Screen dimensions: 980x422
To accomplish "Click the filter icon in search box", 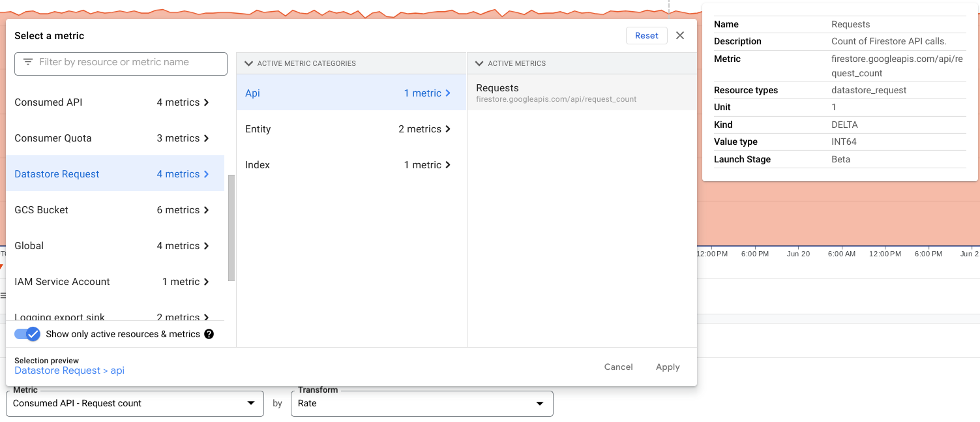I will click(x=28, y=63).
